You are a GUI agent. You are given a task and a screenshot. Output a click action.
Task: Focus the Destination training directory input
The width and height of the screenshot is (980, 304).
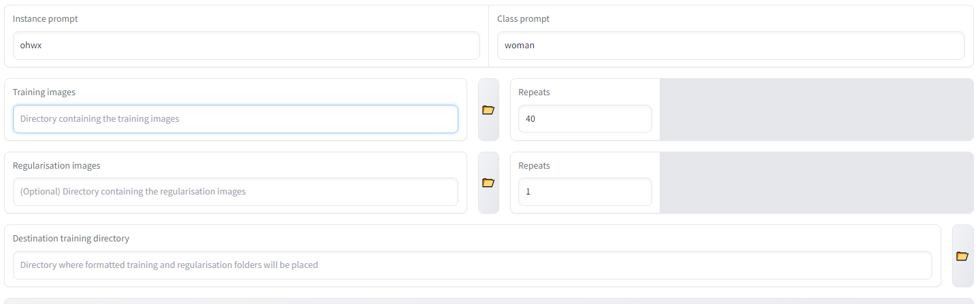point(472,265)
